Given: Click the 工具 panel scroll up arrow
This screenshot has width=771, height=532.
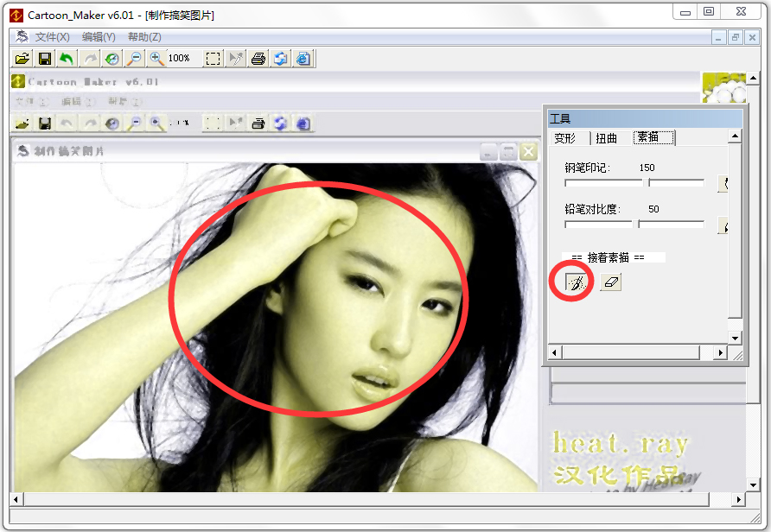Looking at the screenshot, I should pyautogui.click(x=735, y=136).
